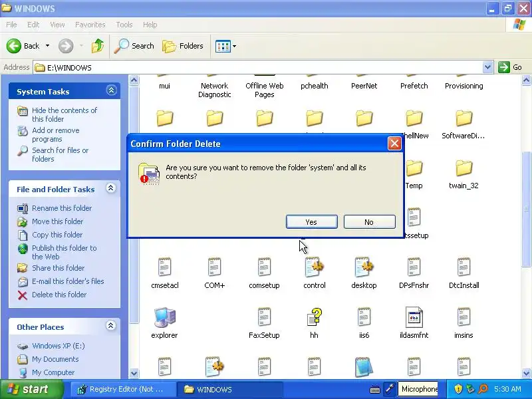This screenshot has height=399, width=532.
Task: Switch to Registry Editor taskbar button
Action: 123,389
